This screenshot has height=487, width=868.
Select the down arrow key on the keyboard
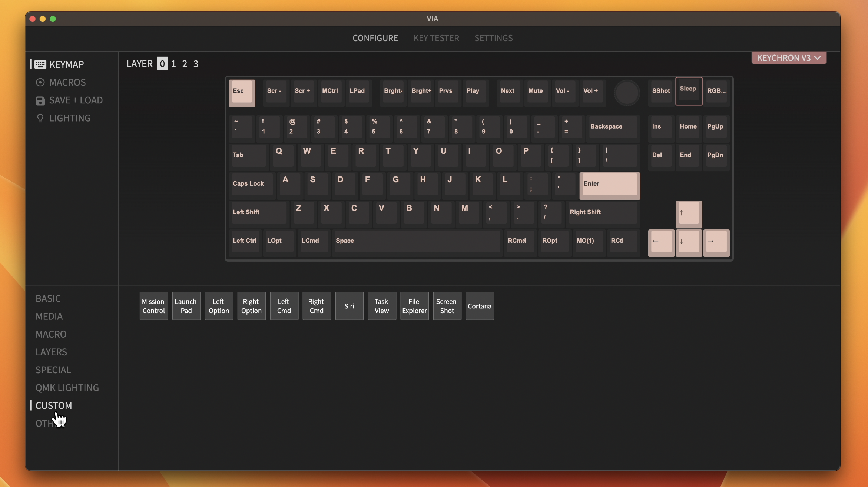click(689, 242)
